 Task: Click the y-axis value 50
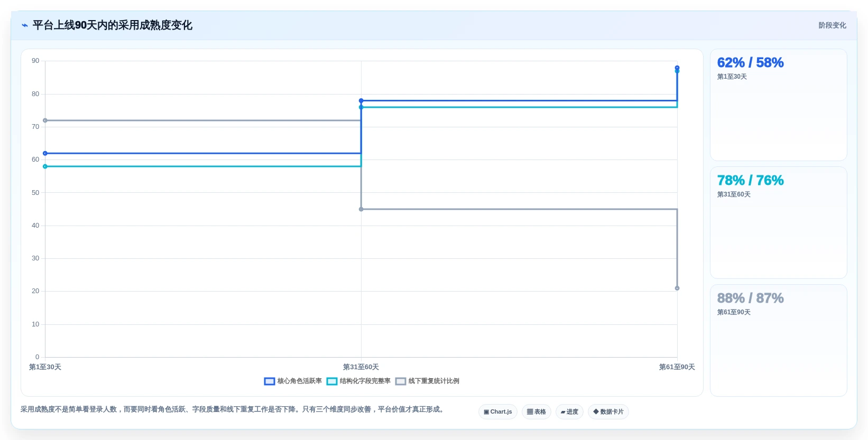tap(35, 193)
